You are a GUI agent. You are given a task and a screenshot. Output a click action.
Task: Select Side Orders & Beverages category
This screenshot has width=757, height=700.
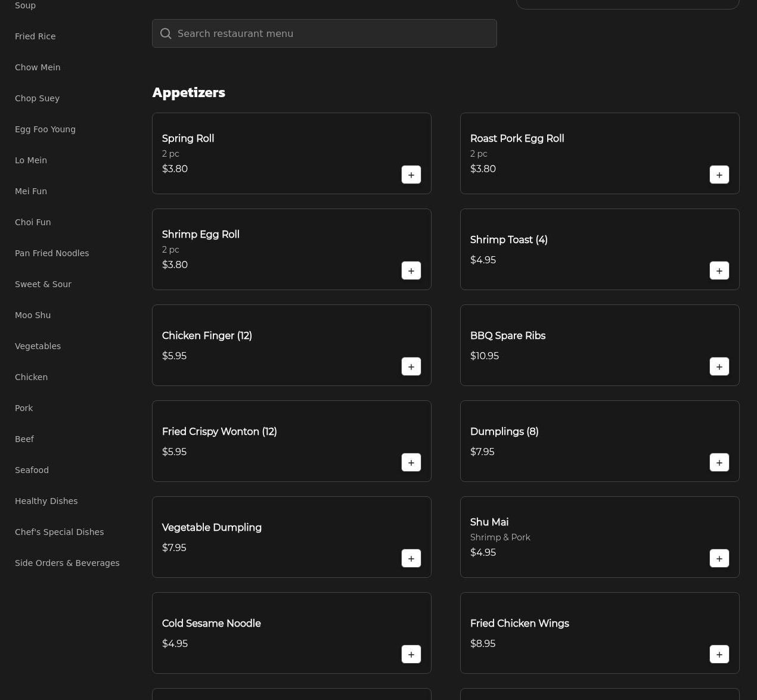(x=67, y=563)
